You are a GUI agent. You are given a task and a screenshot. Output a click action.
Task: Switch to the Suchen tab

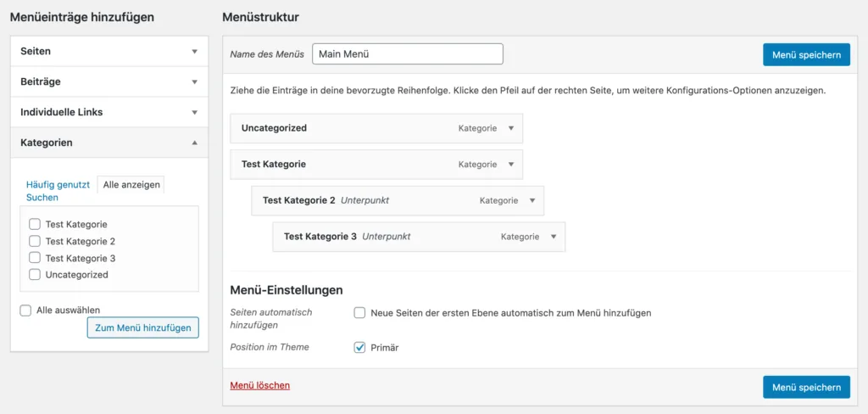click(42, 198)
